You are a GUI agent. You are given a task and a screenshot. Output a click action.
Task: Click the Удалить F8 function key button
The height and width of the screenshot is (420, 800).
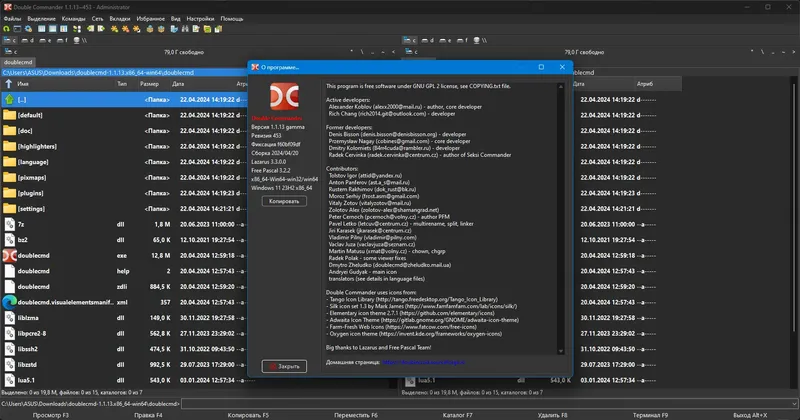click(x=553, y=414)
